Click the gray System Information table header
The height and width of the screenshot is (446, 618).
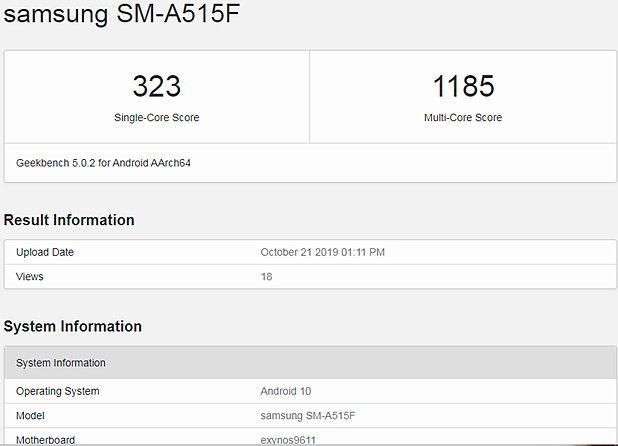point(61,362)
